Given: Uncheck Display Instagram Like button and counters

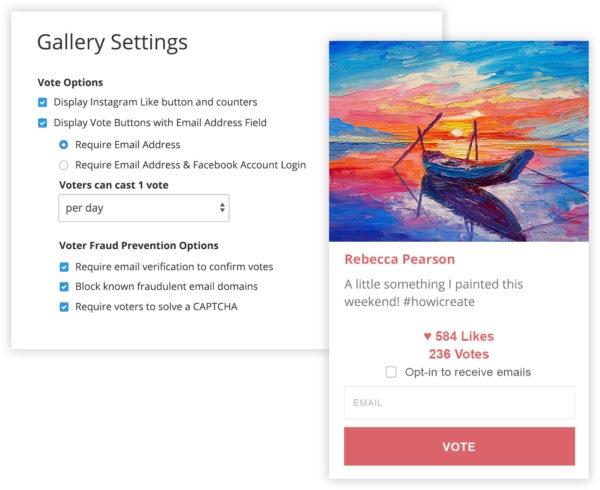Looking at the screenshot, I should click(x=43, y=102).
